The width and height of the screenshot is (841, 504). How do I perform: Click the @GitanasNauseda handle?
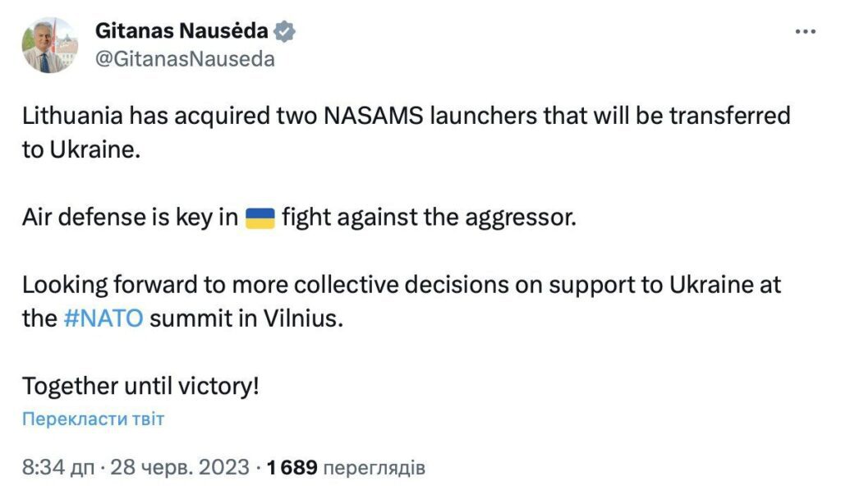pos(185,59)
